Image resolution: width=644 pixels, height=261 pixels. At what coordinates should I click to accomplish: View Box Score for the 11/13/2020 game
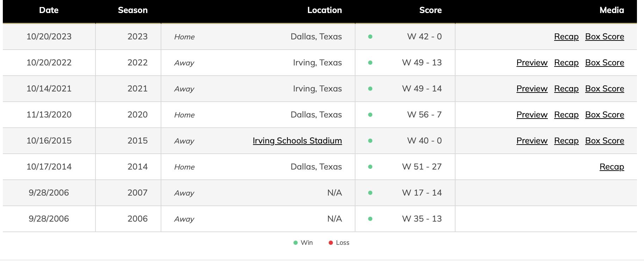click(x=604, y=115)
